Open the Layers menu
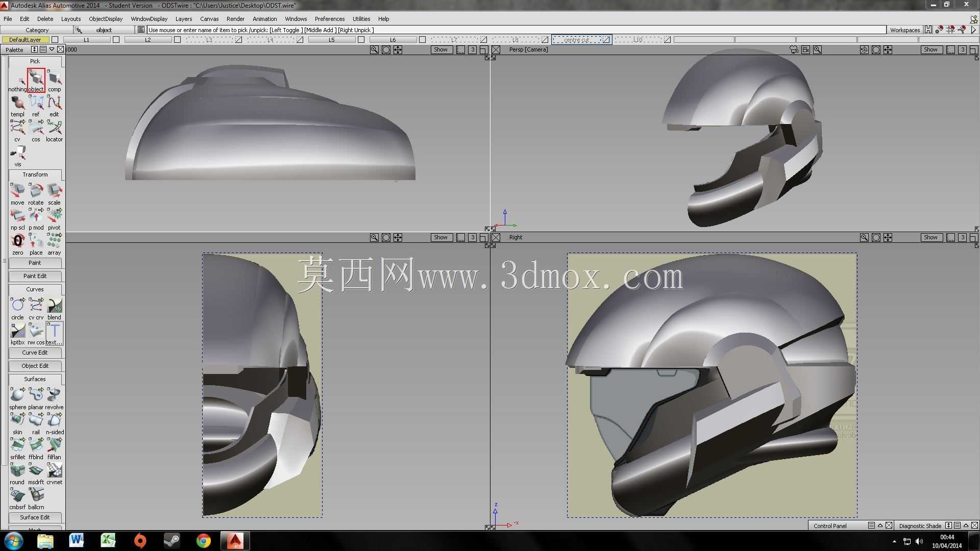The image size is (980, 551). 184,19
